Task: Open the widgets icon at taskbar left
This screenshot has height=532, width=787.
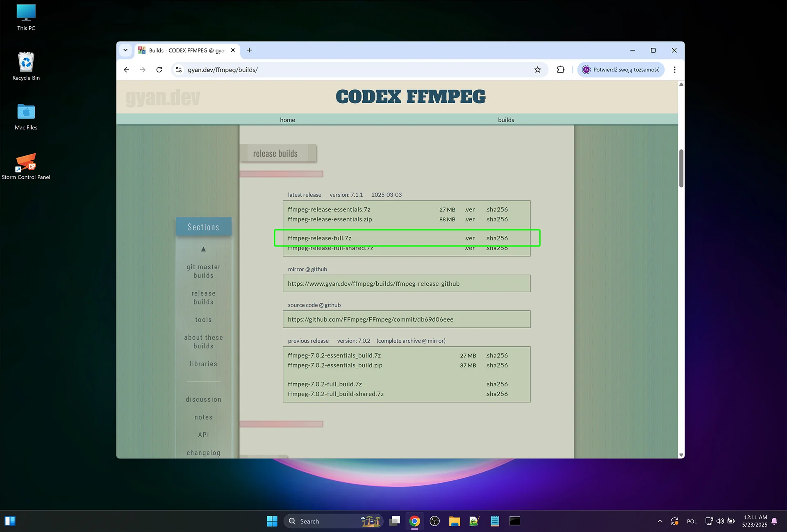Action: click(10, 521)
